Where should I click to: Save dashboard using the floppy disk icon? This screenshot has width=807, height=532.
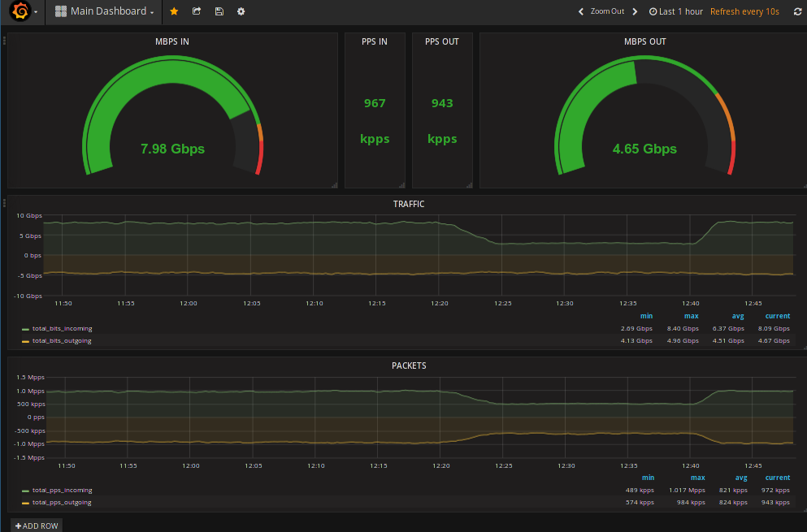tap(219, 11)
